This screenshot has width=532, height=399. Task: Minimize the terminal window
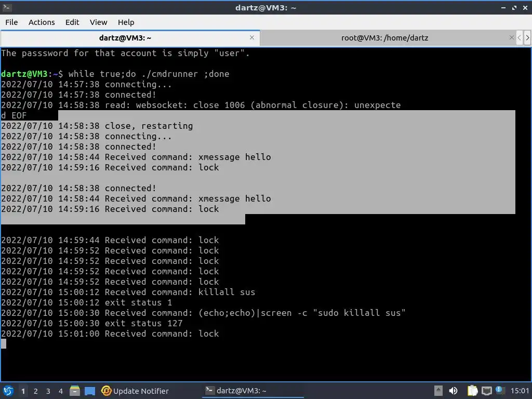(x=503, y=7)
